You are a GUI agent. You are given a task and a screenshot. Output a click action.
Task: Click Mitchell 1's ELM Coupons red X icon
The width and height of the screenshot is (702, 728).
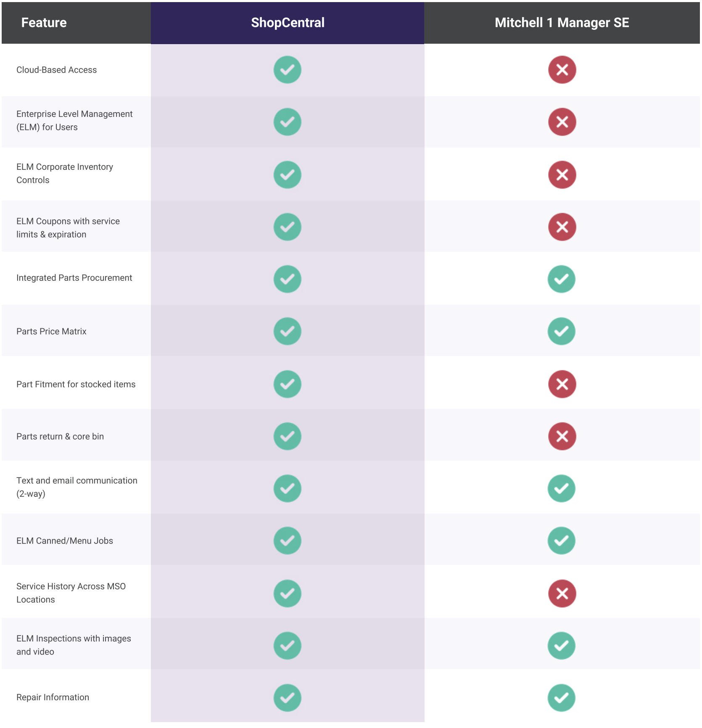[562, 227]
